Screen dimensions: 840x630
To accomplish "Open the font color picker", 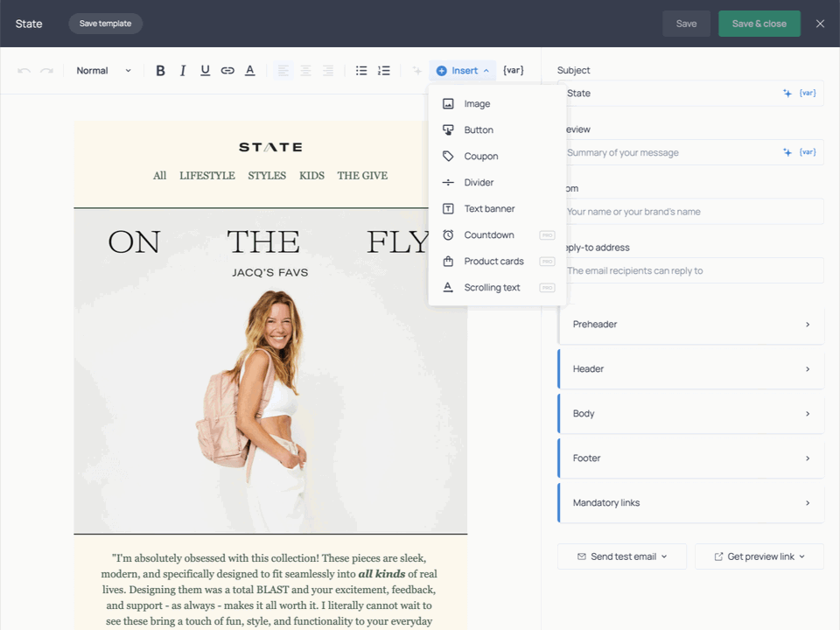I will [x=249, y=70].
